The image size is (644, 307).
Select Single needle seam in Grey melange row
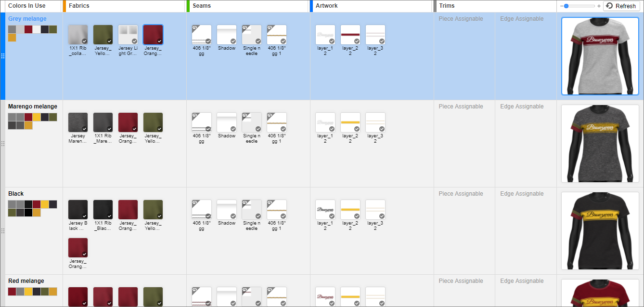(252, 35)
